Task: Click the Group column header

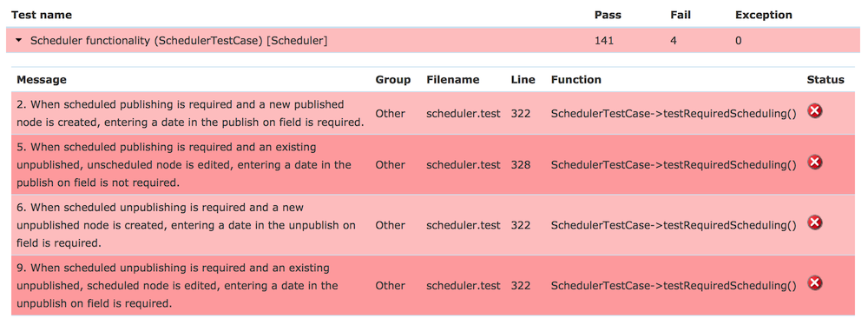Action: click(393, 79)
